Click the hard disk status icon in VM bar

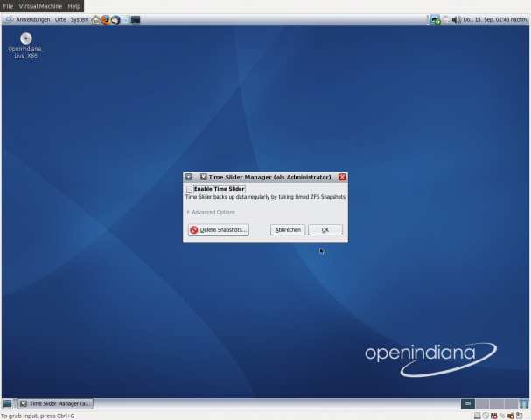coord(477,416)
